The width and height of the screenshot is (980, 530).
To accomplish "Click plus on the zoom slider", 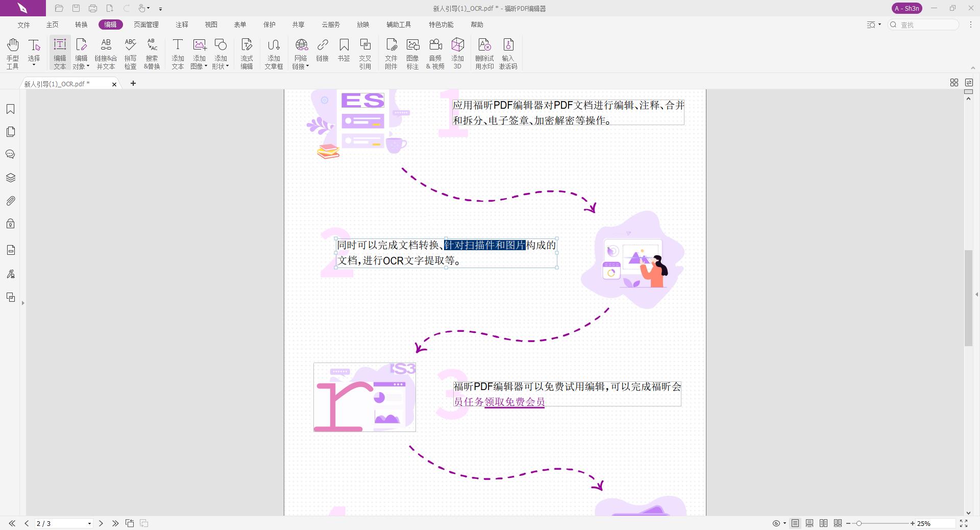I will (913, 523).
